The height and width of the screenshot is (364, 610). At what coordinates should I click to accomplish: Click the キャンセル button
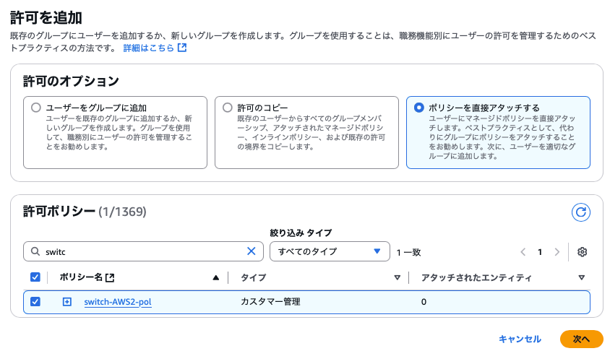[520, 339]
